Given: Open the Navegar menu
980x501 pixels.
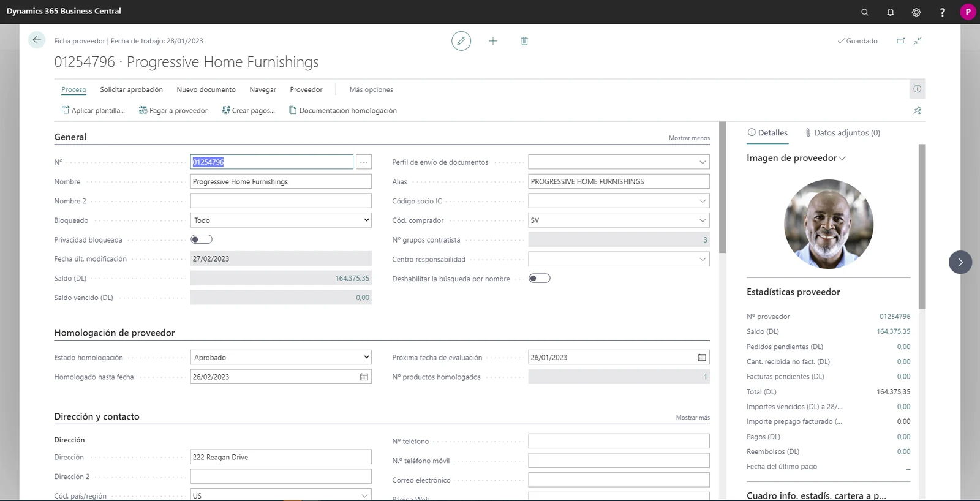Looking at the screenshot, I should click(x=263, y=89).
